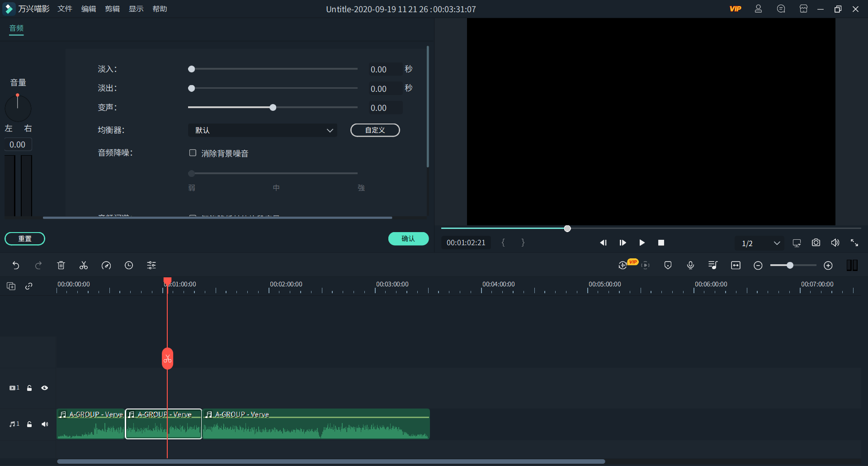Open the 文件 menu

click(65, 9)
